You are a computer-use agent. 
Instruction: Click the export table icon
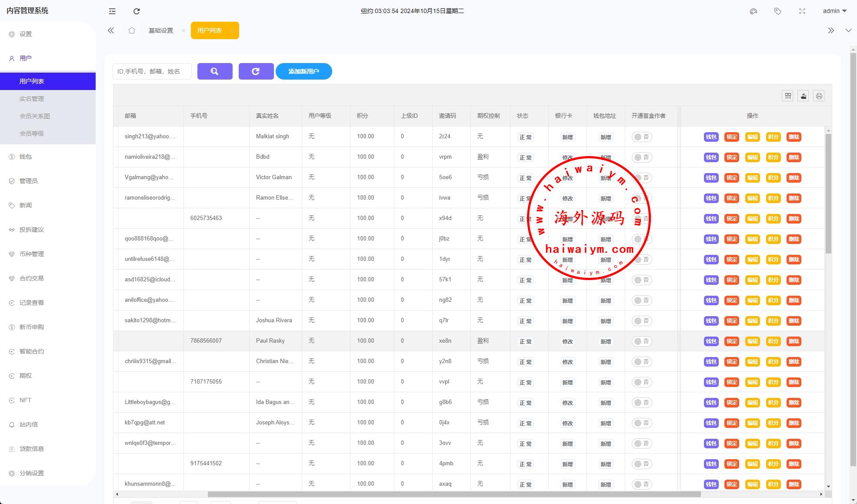[804, 96]
